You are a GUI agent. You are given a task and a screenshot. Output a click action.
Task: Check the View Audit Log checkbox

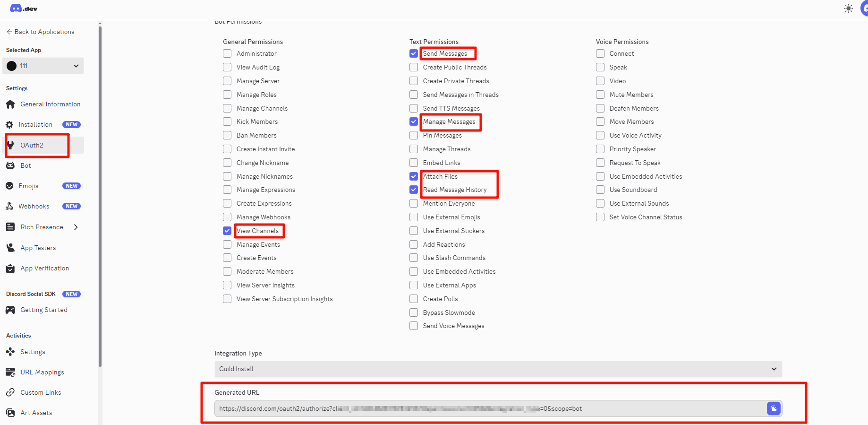tap(227, 67)
